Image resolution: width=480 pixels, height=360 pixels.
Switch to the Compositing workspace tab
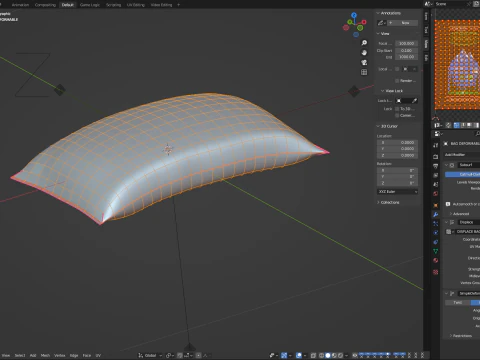[45, 5]
